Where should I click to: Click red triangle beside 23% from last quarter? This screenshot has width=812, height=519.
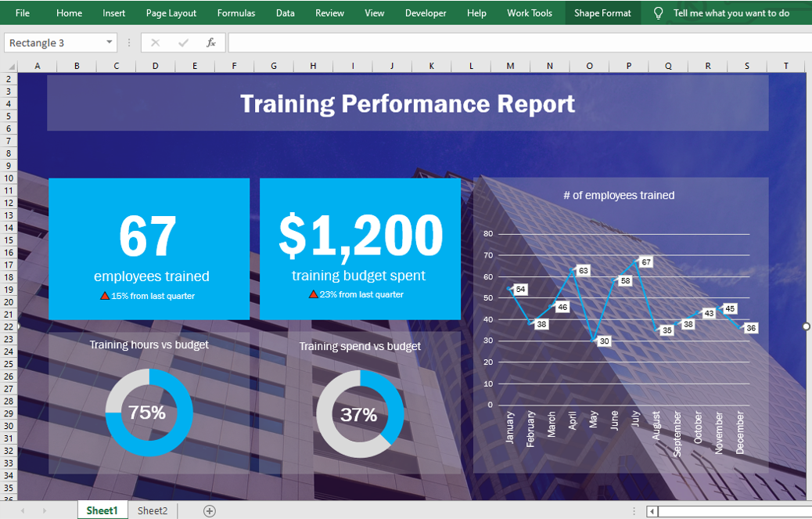click(314, 294)
